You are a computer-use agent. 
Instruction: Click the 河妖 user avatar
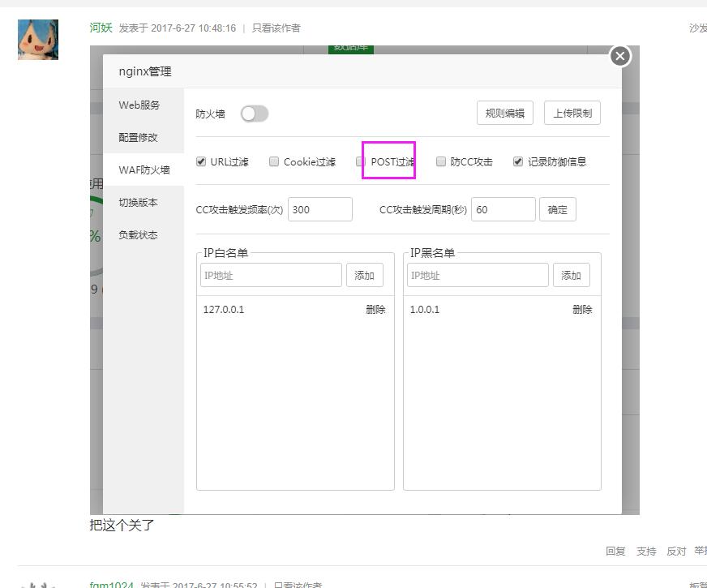(38, 40)
